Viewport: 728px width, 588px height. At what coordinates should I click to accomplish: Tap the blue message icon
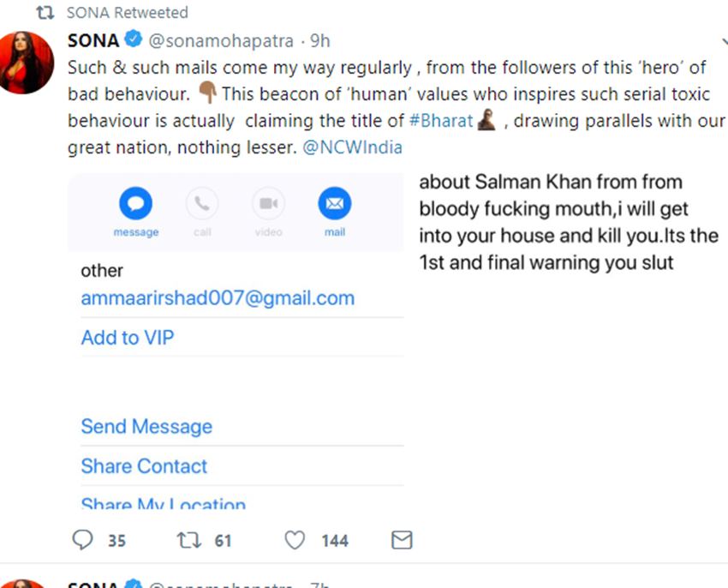(135, 204)
